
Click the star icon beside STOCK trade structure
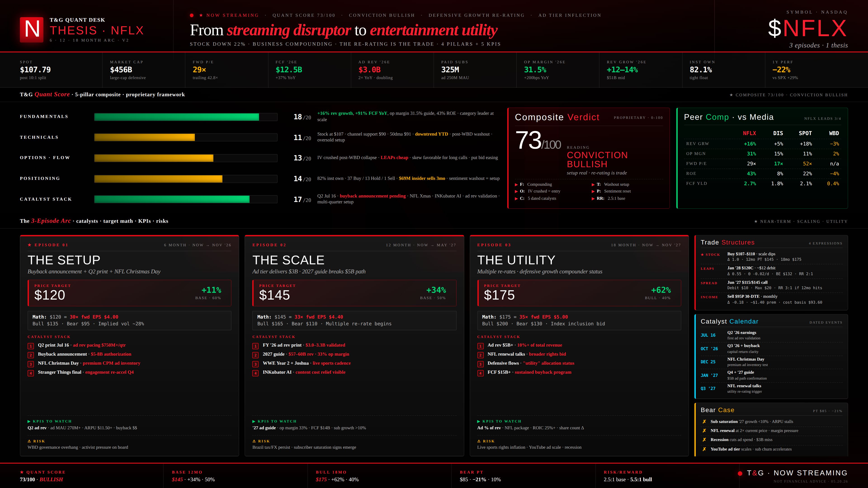(x=702, y=255)
